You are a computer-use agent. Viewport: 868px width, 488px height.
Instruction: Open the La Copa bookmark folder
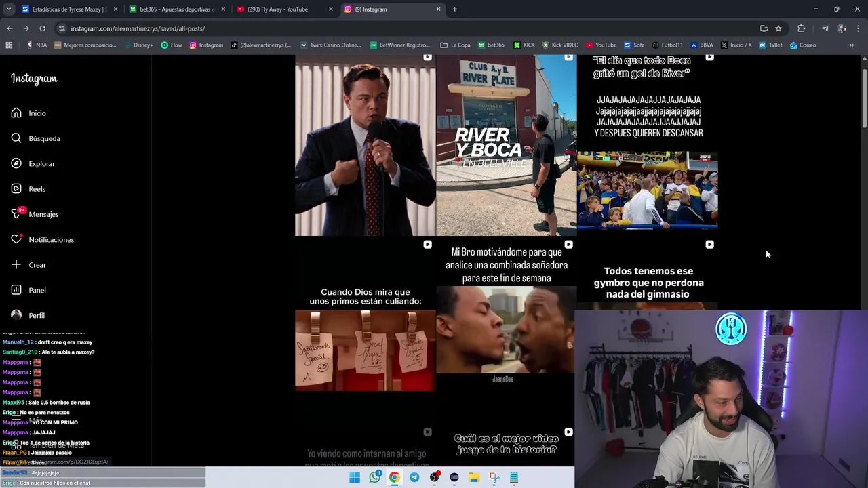(x=455, y=45)
